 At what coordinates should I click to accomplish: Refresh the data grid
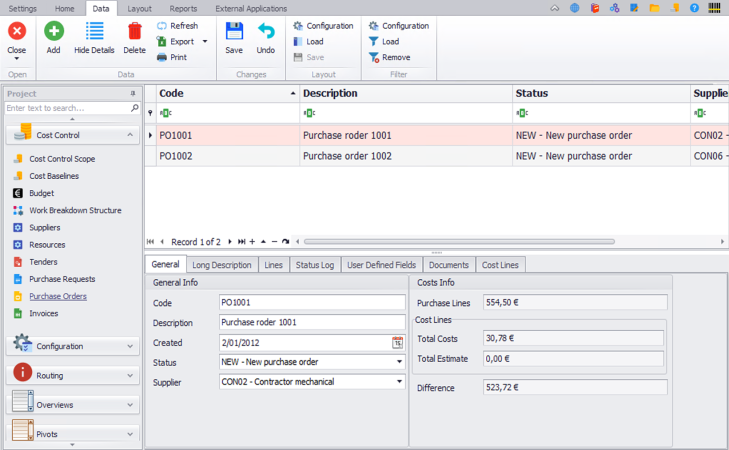tap(176, 26)
